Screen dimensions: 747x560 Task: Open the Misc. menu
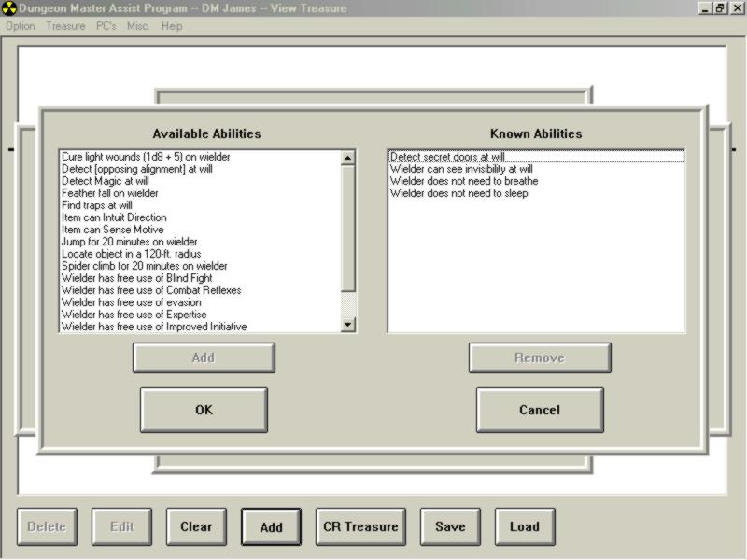[x=138, y=26]
